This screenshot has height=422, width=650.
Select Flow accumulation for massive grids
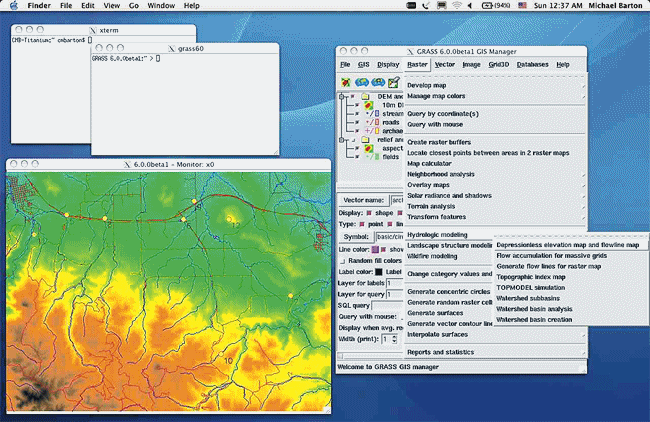pos(571,256)
